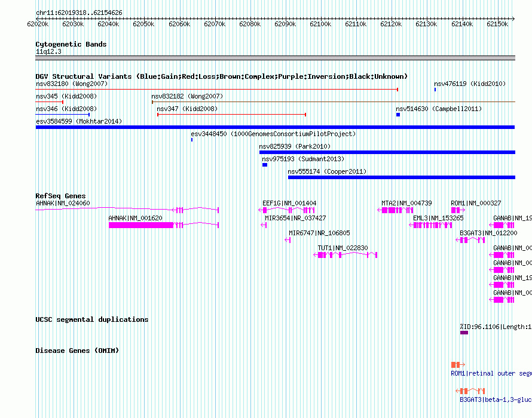Open the OMIM ROM1|retinal outer segment link

(491, 373)
